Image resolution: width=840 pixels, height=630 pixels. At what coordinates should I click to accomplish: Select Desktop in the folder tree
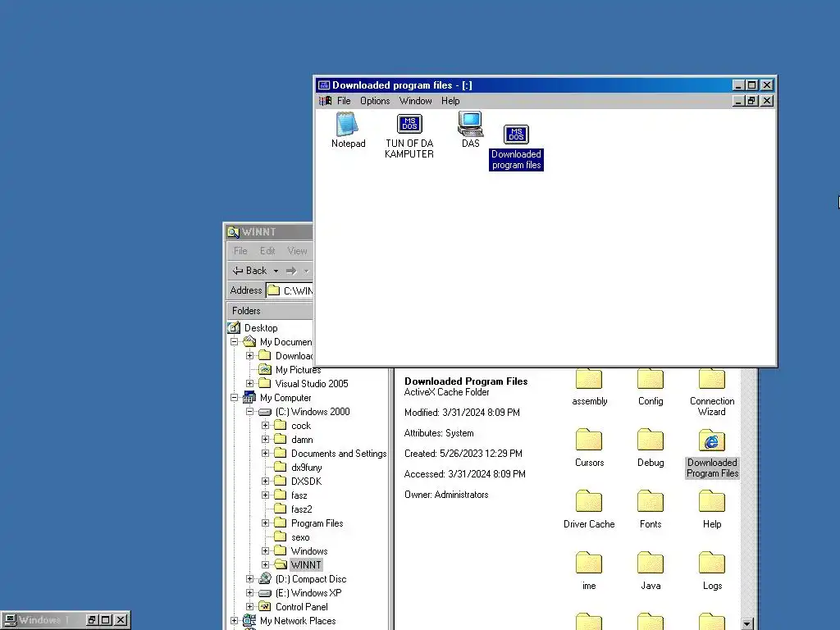(261, 328)
